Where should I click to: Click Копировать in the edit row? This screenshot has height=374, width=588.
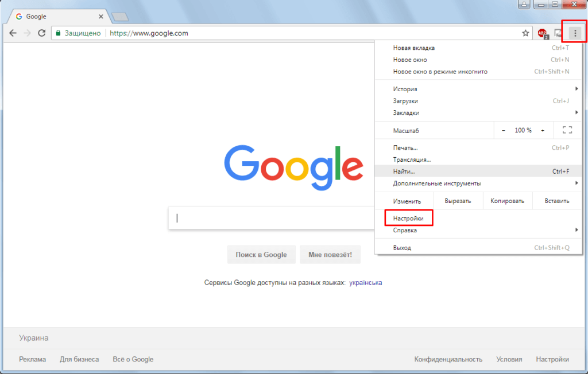coord(508,201)
